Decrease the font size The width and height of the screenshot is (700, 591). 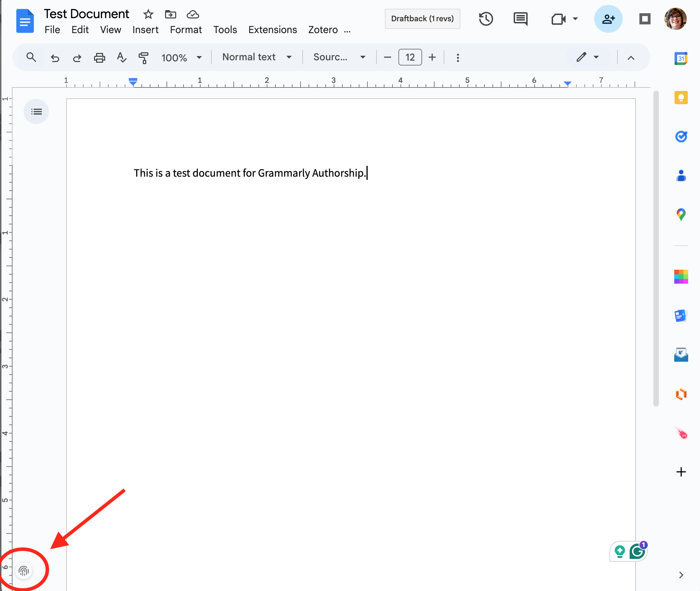click(x=388, y=57)
